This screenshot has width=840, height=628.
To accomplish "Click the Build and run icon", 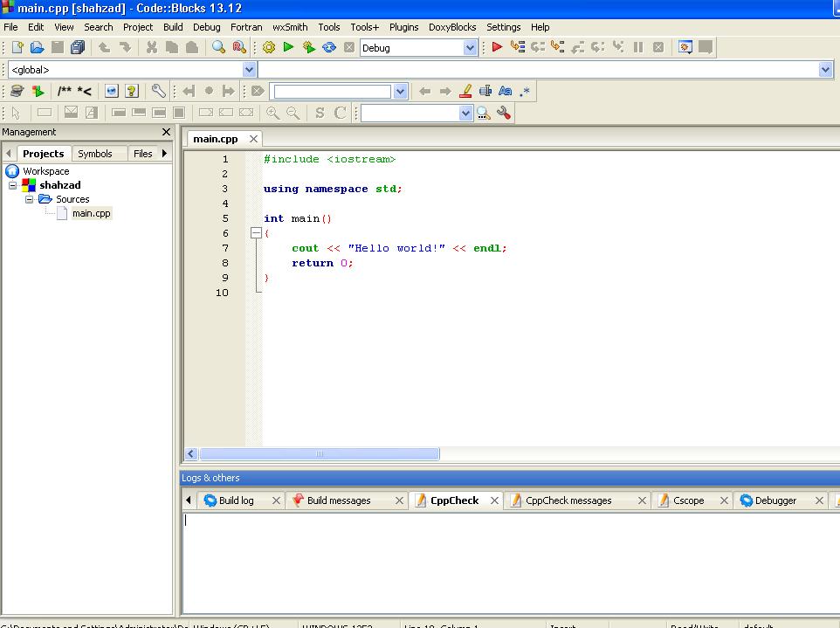I will point(308,48).
